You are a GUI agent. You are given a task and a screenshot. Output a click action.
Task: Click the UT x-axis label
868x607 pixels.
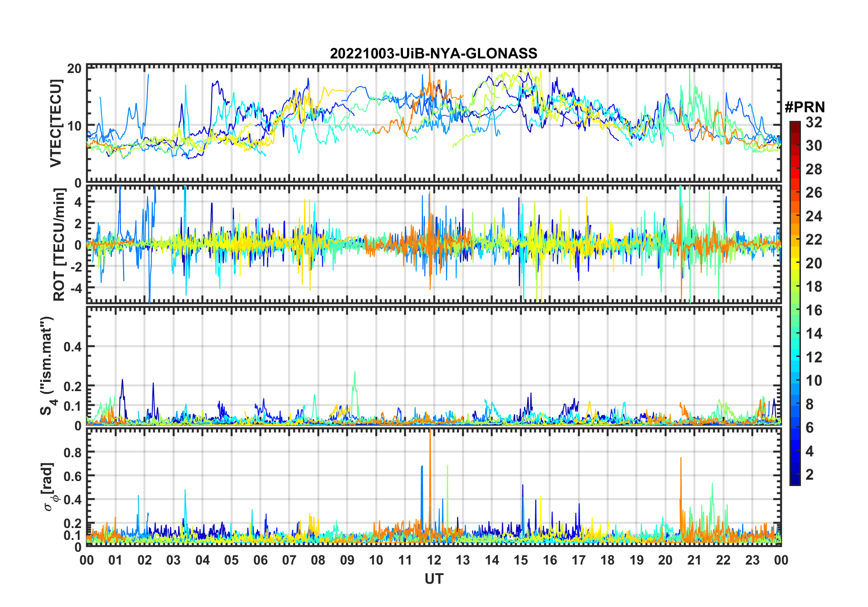[434, 579]
